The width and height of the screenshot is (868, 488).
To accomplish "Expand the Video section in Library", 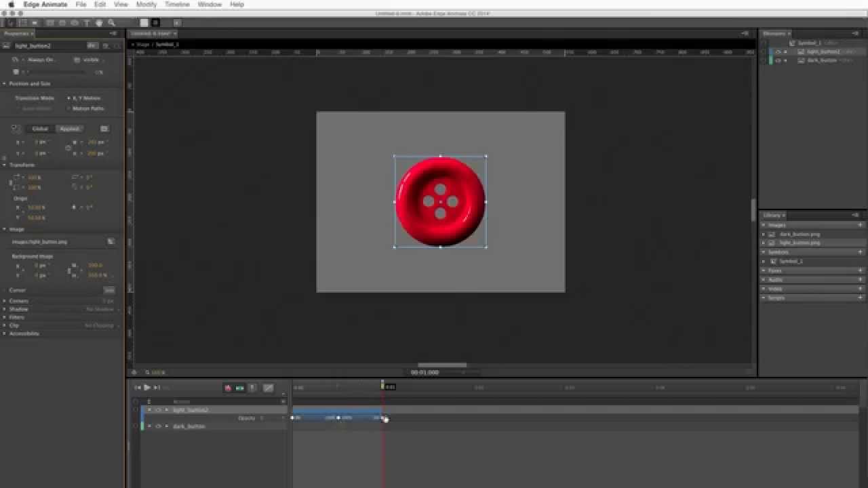I will coord(764,289).
